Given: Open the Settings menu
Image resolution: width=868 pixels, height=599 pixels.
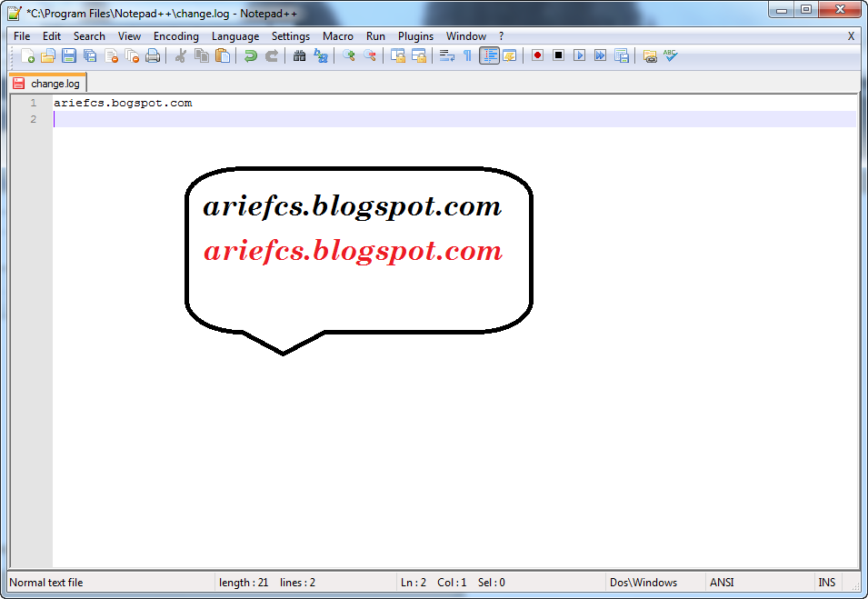Looking at the screenshot, I should (291, 36).
